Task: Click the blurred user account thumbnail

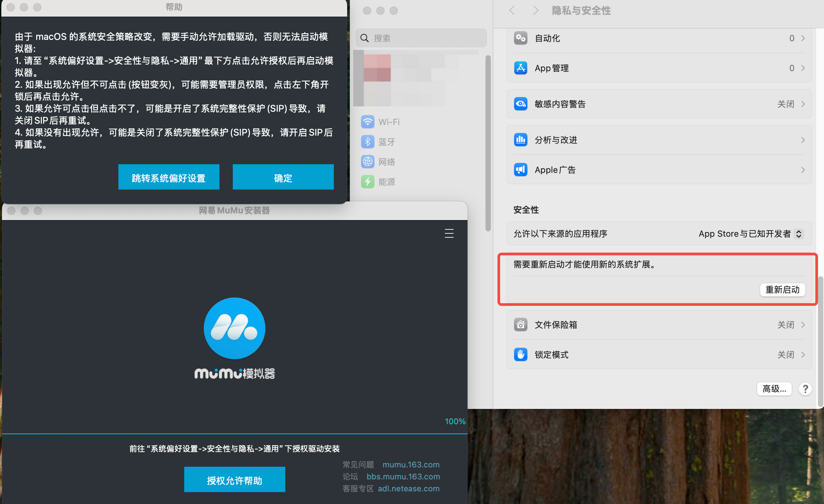Action: coord(377,68)
